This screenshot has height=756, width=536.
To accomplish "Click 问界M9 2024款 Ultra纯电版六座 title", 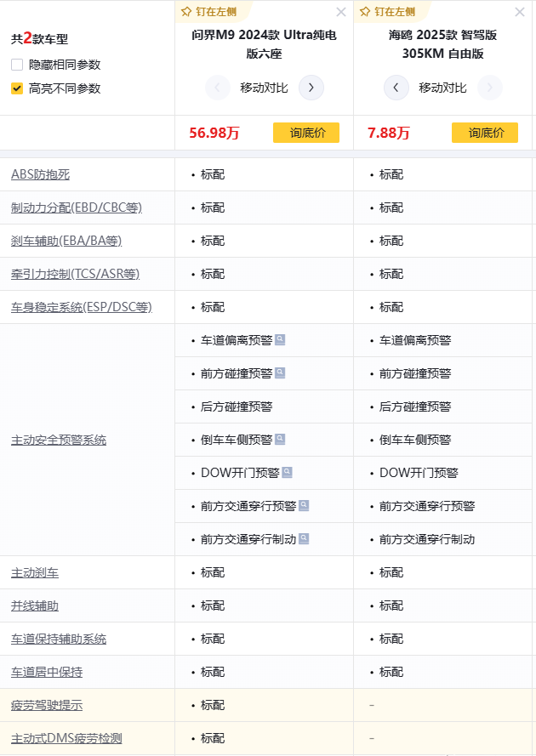I will pos(264,44).
